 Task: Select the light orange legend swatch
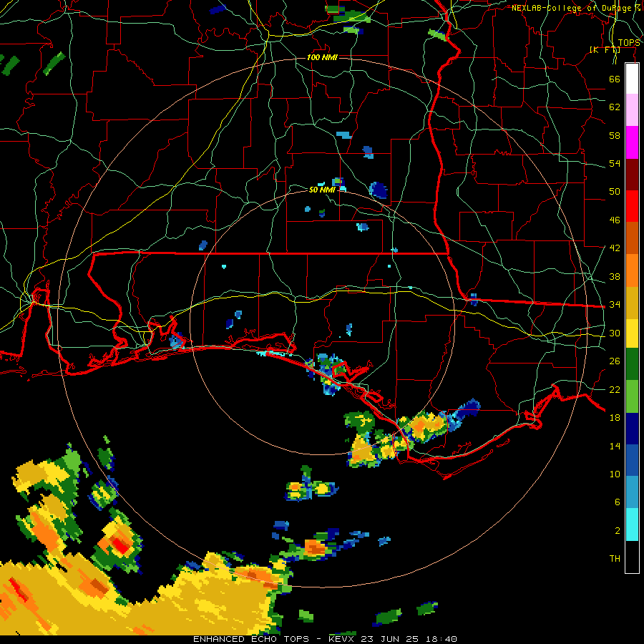632,270
